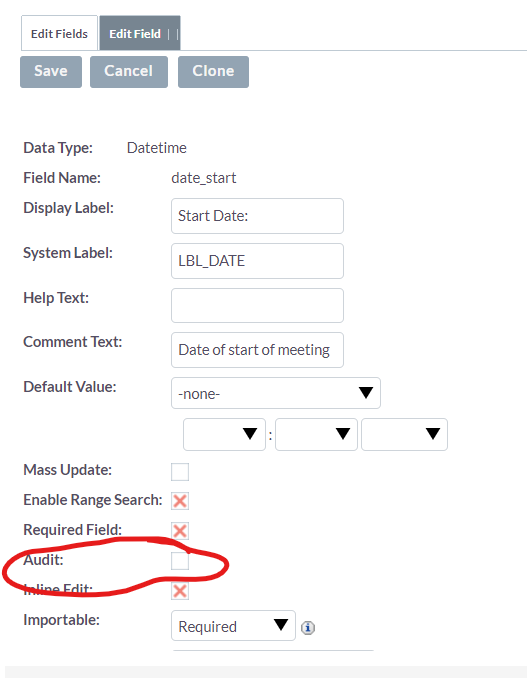Select the Edit Field tab
The height and width of the screenshot is (678, 527).
point(140,33)
